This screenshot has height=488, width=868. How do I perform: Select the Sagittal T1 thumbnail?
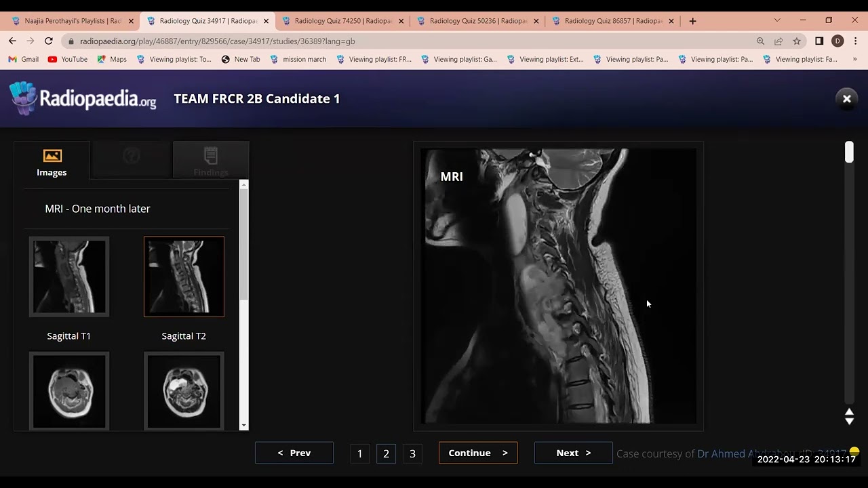point(68,277)
